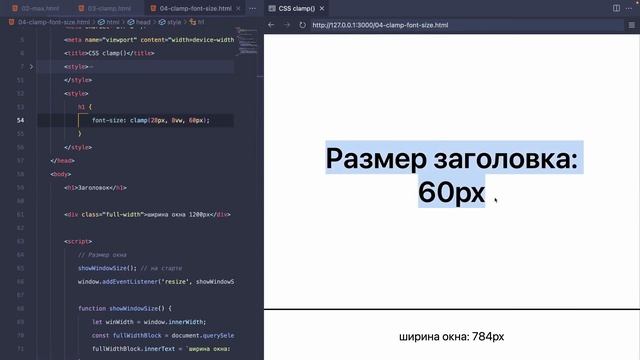Go back in the browser preview
Screen dimensions: 640x360
click(271, 25)
